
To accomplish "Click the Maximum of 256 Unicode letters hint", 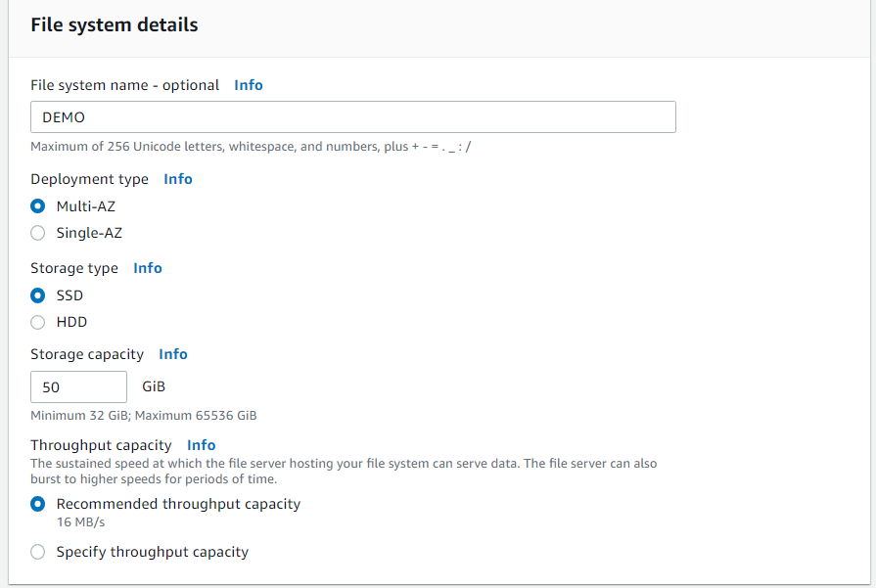I will [x=251, y=147].
